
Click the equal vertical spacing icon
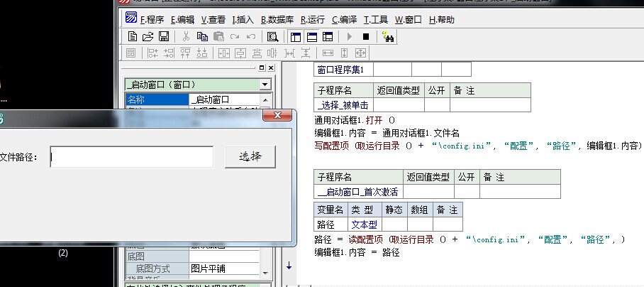click(x=306, y=53)
